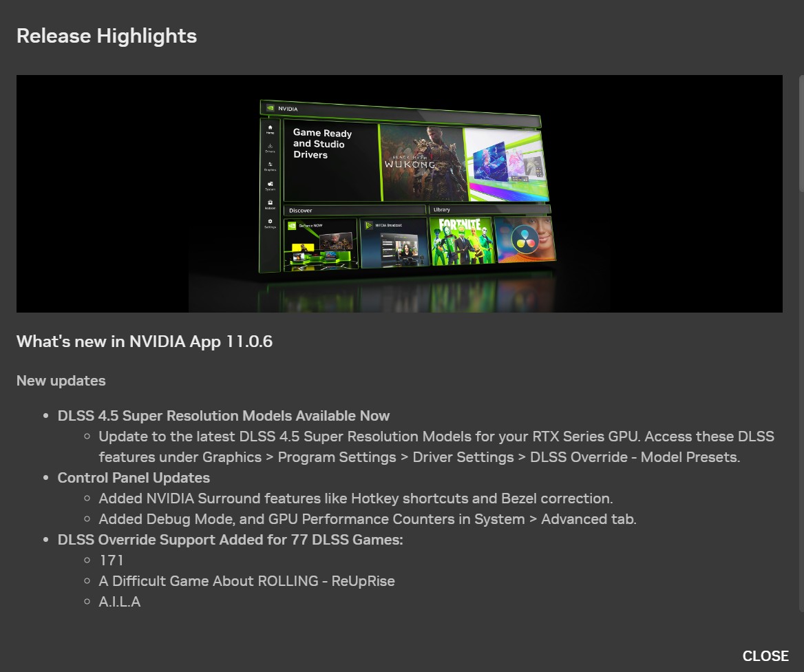Click the DaVinci Resolve logo icon
The height and width of the screenshot is (672, 804).
click(x=525, y=240)
